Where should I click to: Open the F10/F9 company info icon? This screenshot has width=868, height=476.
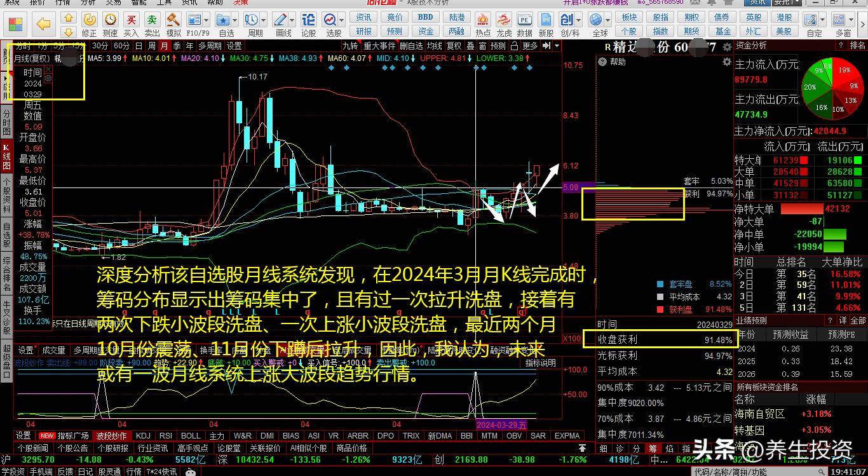(x=194, y=20)
